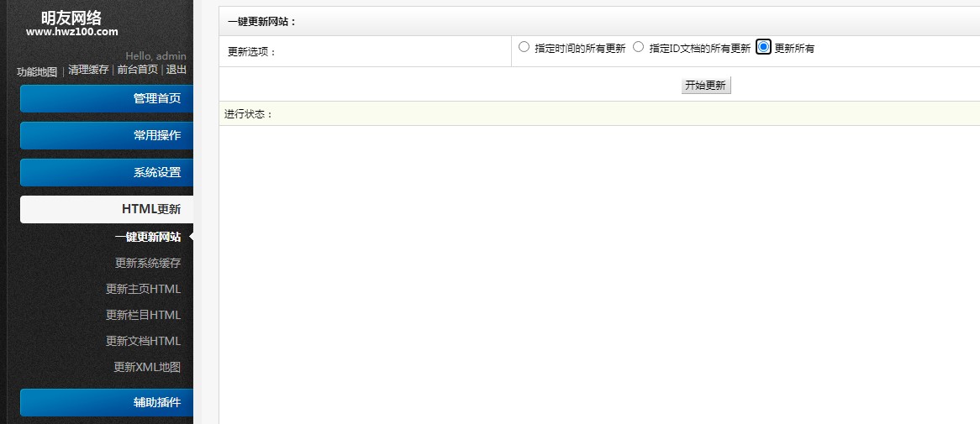
Task: Open '更新文档HTML' submenu item
Action: pos(143,342)
